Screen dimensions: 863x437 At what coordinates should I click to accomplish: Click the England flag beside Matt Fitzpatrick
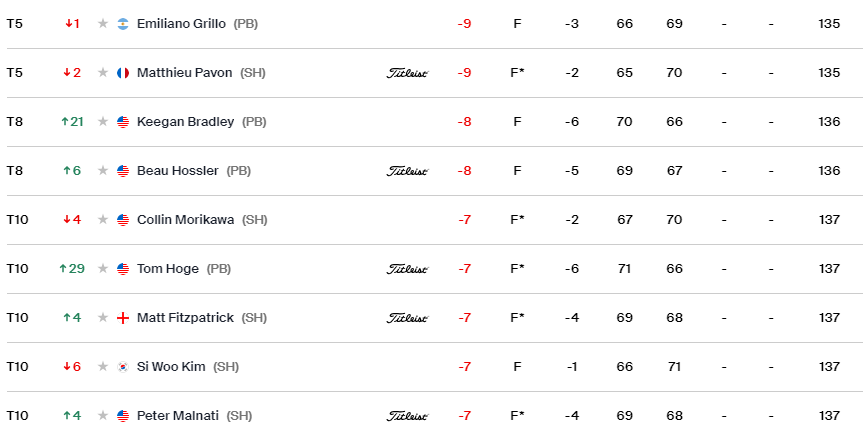[x=123, y=318]
